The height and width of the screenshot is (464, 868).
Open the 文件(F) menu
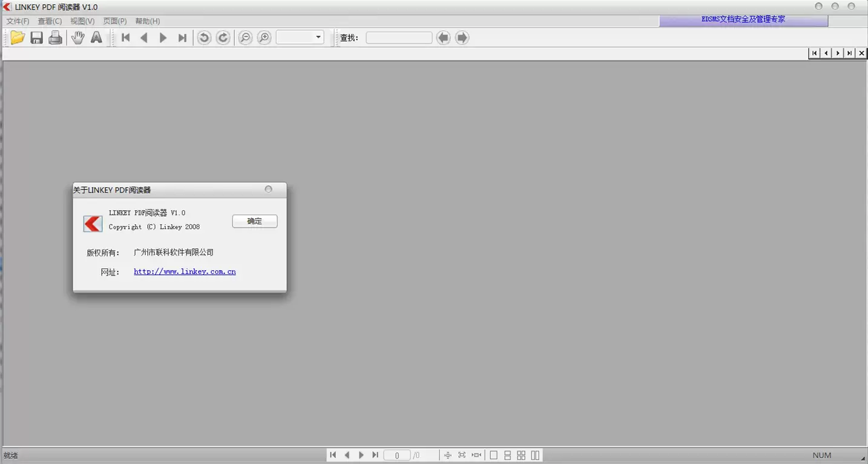(18, 21)
